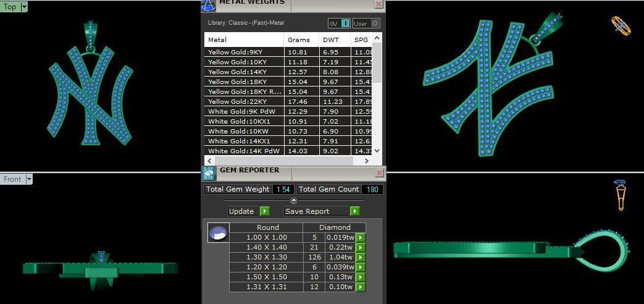Select the White Gold:14KX1 row
The width and height of the screenshot is (644, 304).
(x=288, y=141)
